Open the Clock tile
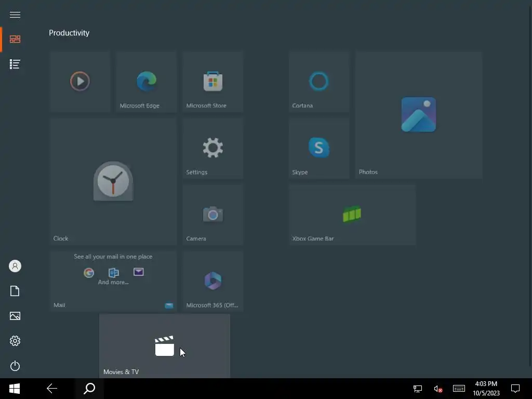Viewport: 532px width, 399px height. pos(113,181)
